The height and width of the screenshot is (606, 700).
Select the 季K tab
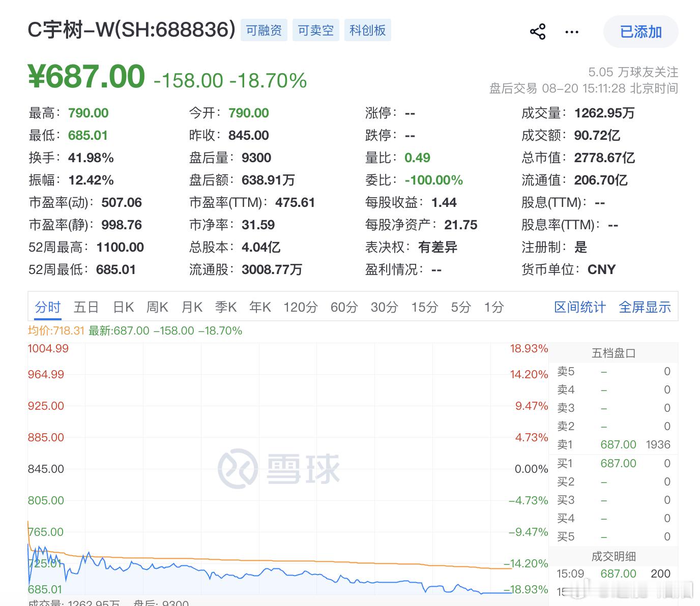(x=226, y=307)
